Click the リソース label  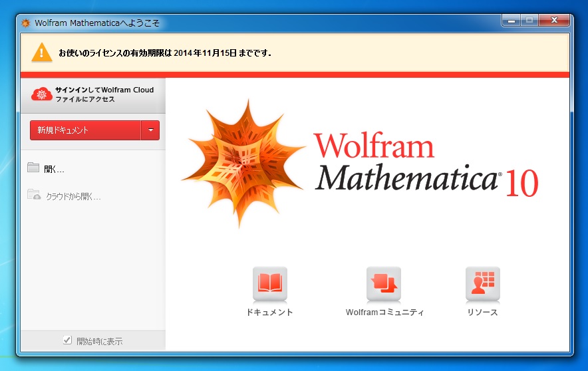tap(482, 312)
